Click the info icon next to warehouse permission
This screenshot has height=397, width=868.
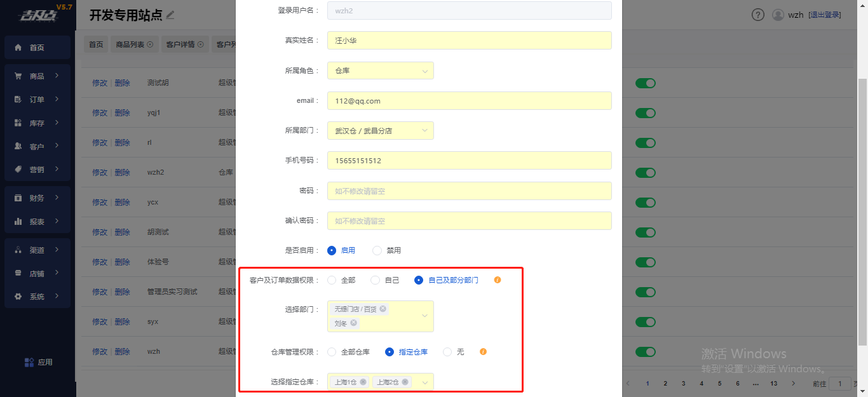(x=483, y=352)
